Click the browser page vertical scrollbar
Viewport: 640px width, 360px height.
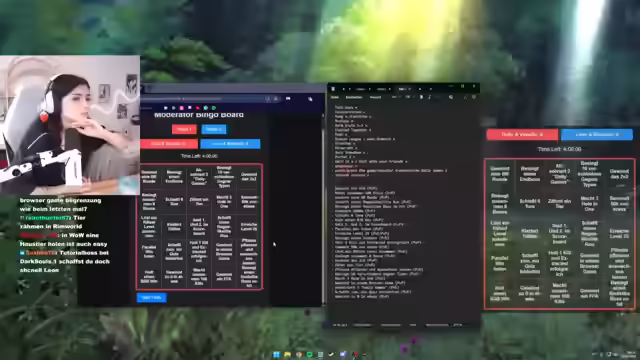tap(323, 208)
